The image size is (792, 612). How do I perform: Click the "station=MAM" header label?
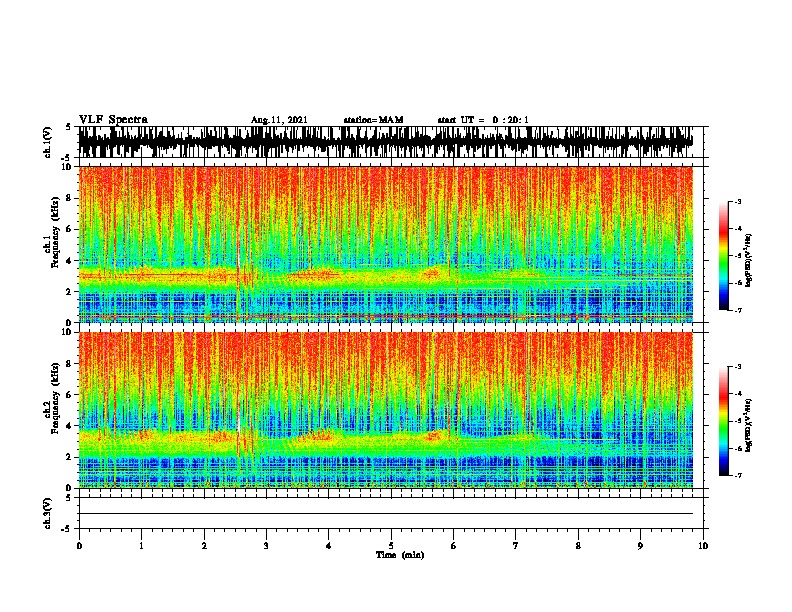[373, 120]
